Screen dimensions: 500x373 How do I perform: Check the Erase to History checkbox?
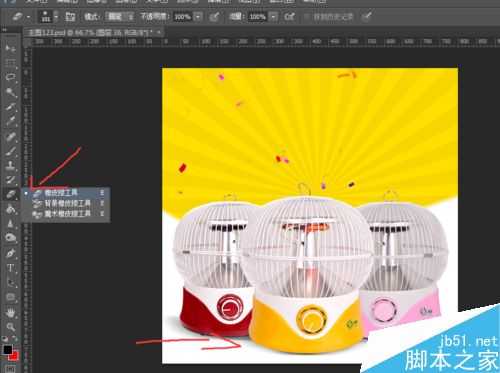(307, 16)
